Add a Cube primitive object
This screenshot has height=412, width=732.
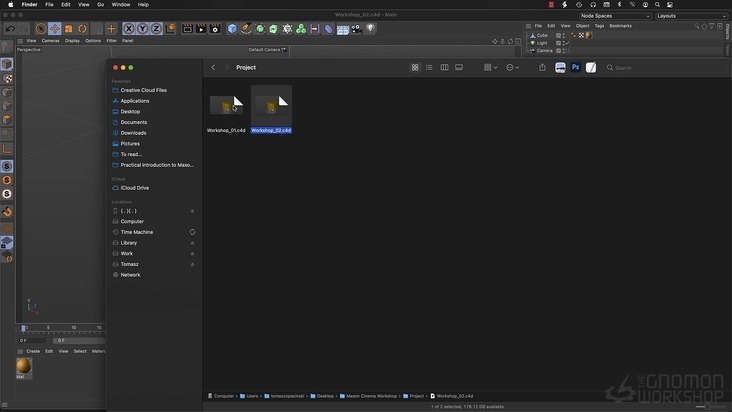232,29
